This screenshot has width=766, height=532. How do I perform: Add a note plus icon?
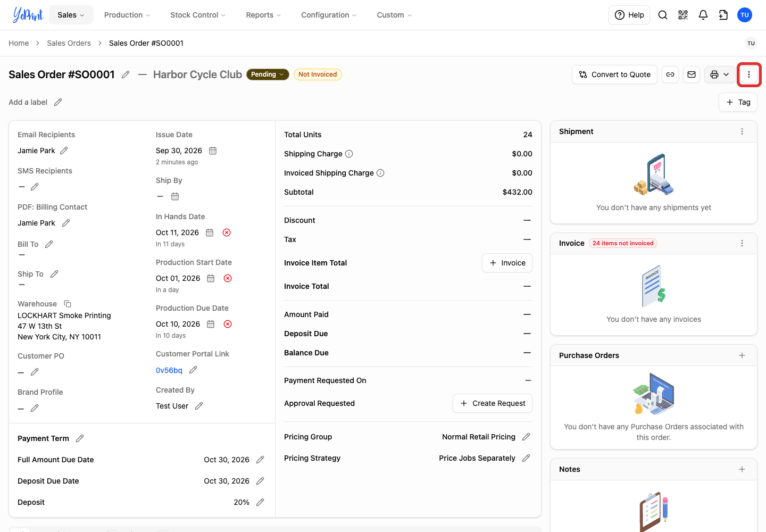tap(742, 469)
